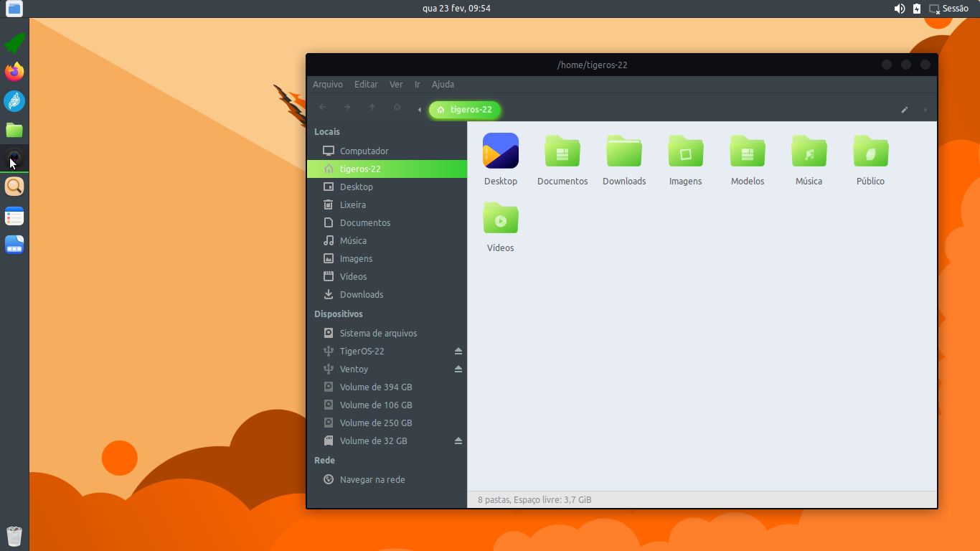Go up to parent folder arrow
Screen dimensions: 980x551
(x=372, y=107)
